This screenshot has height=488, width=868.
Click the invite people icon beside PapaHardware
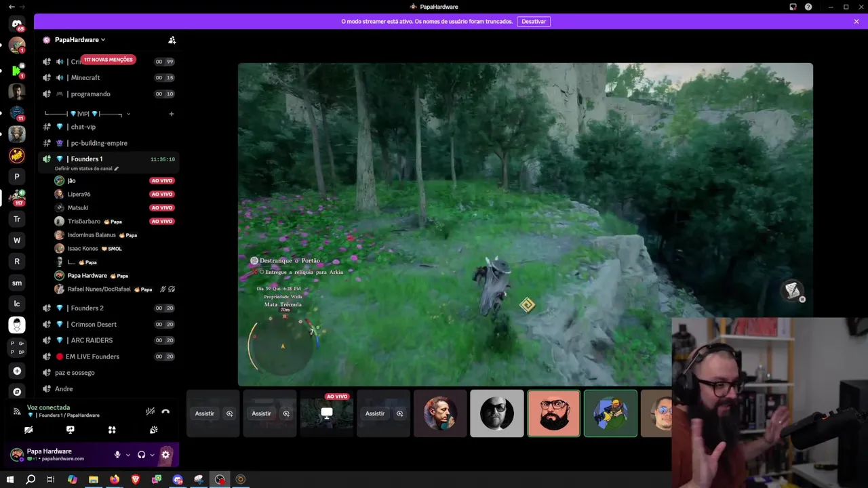coord(172,40)
